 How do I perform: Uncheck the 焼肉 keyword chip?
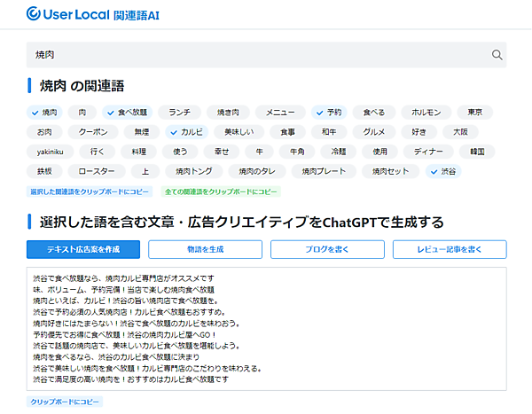(x=43, y=113)
